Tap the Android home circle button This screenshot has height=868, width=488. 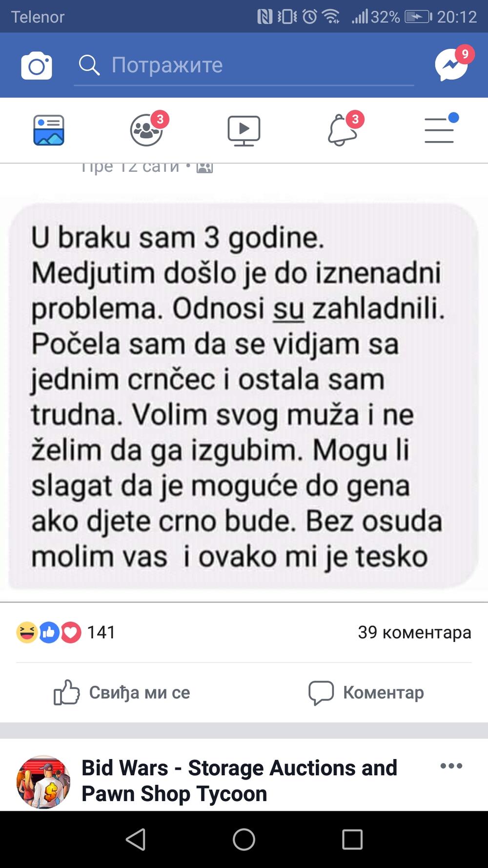[x=244, y=840]
